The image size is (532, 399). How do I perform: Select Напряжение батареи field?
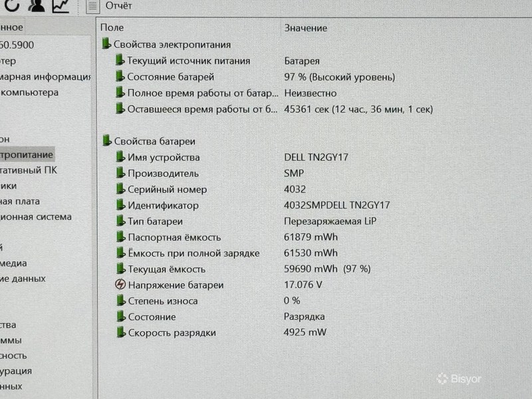176,285
